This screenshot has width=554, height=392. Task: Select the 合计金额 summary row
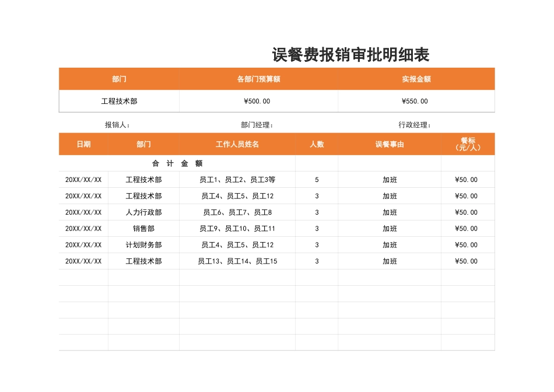tap(177, 163)
